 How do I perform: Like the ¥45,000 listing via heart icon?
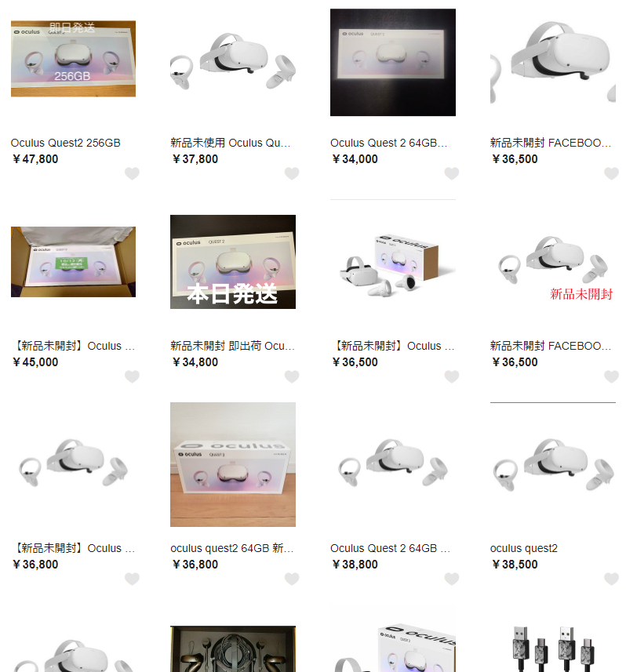click(132, 376)
